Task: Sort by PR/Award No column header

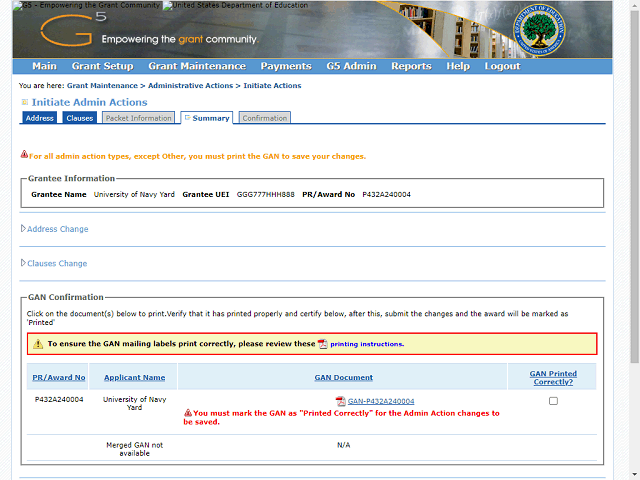Action: pyautogui.click(x=59, y=378)
